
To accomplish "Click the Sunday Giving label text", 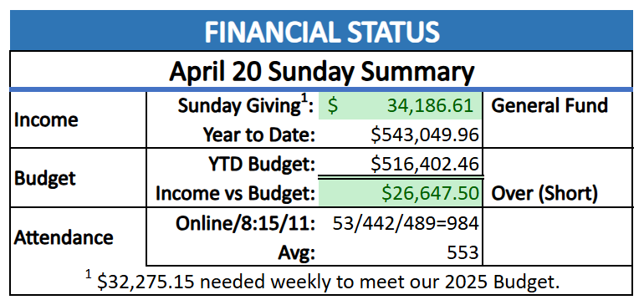I will 246,106.
